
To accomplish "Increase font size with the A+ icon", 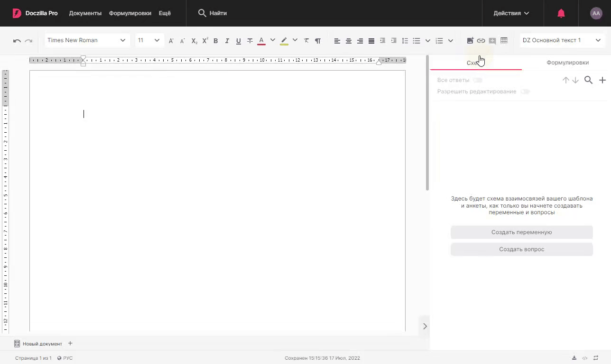I will pos(171,41).
